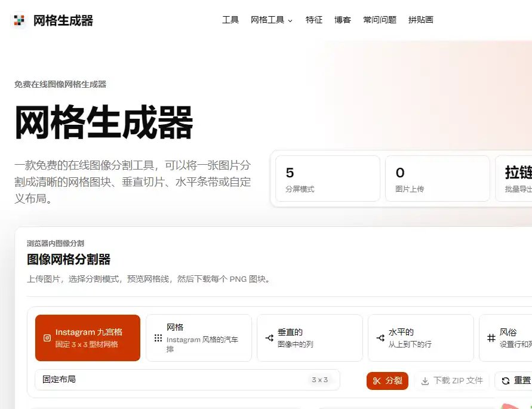Click the chevron beside 网格工具
This screenshot has width=532, height=409.
point(290,21)
